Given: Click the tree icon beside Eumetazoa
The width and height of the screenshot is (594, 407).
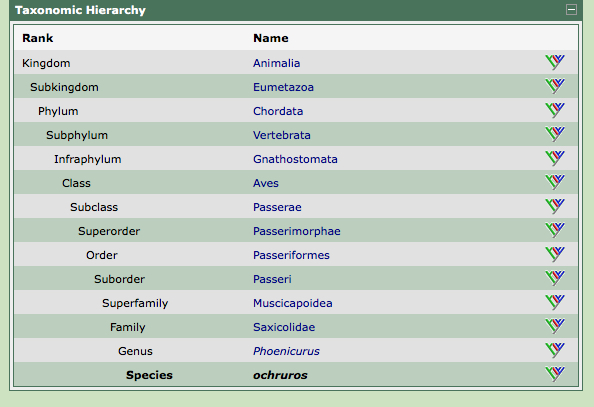Looking at the screenshot, I should 555,86.
